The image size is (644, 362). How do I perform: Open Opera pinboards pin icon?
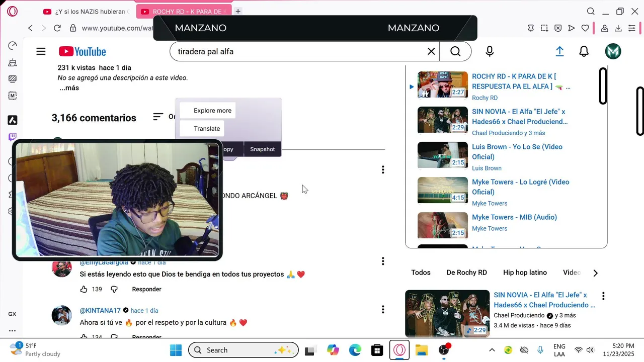531,28
